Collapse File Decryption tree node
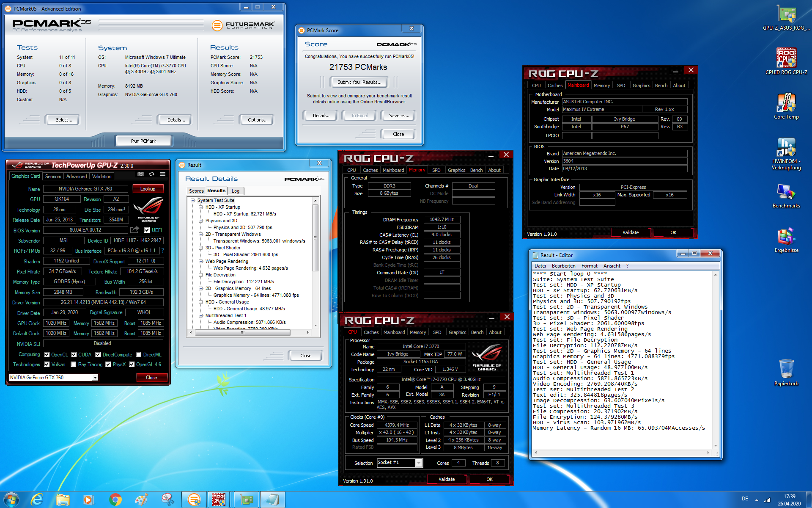Screen dimensions: 812x508 (x=201, y=275)
